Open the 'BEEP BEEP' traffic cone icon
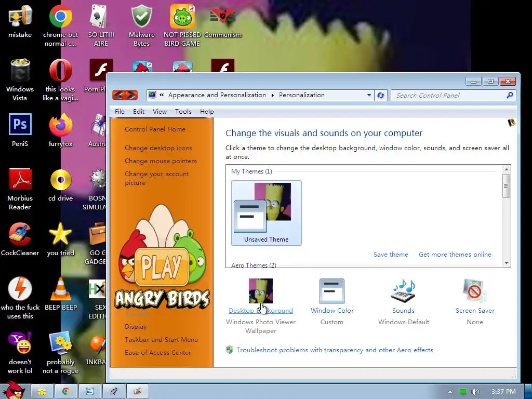Image resolution: width=532 pixels, height=399 pixels. (x=60, y=289)
